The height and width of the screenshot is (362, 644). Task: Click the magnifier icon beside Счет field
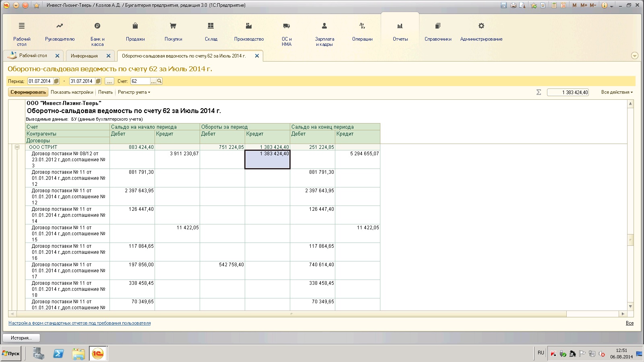159,81
